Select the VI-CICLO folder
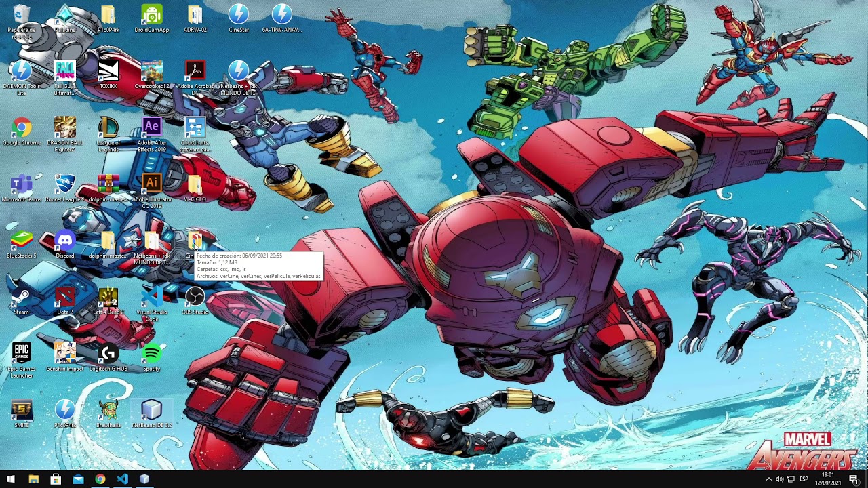 195,188
